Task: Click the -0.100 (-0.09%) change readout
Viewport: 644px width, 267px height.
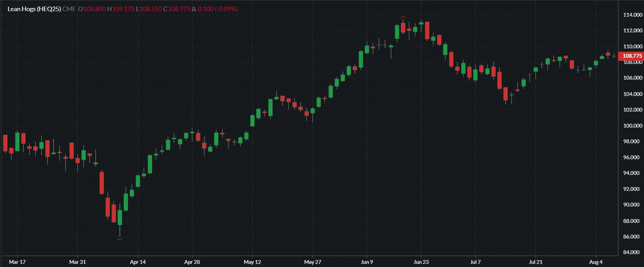Action: click(215, 9)
